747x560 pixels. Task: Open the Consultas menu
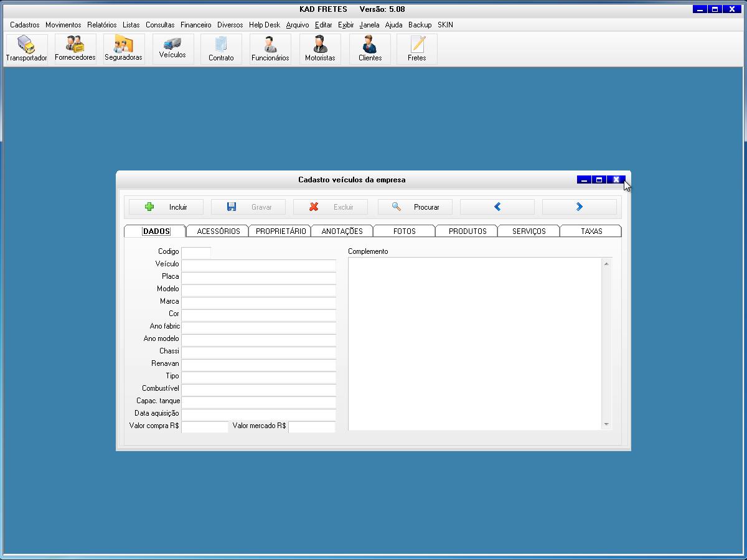(x=161, y=25)
